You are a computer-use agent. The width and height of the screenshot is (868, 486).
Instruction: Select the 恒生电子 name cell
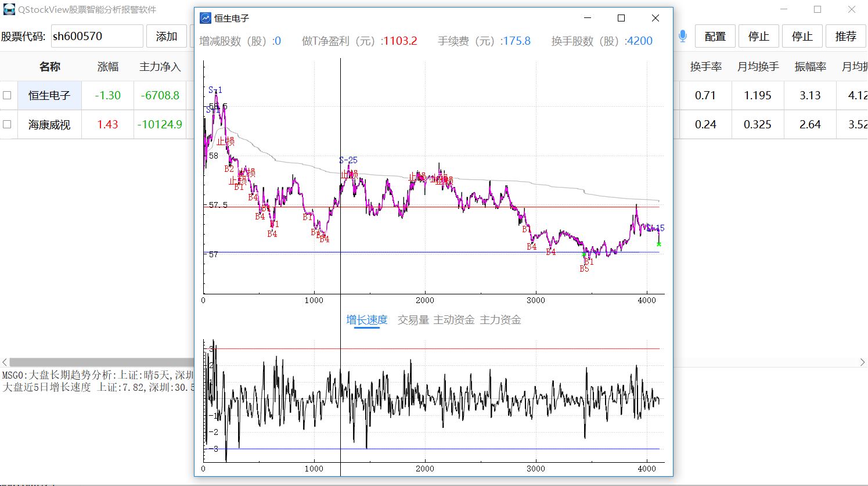coord(49,95)
